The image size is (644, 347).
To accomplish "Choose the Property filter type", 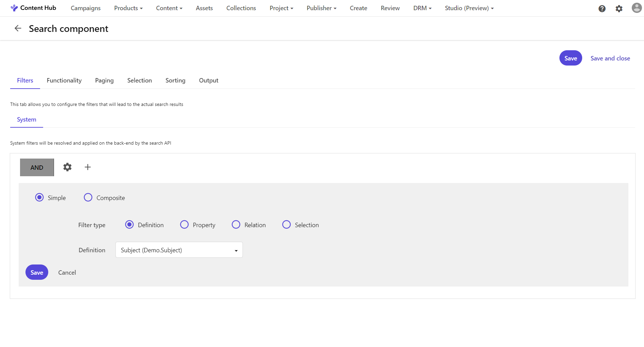I will point(184,225).
